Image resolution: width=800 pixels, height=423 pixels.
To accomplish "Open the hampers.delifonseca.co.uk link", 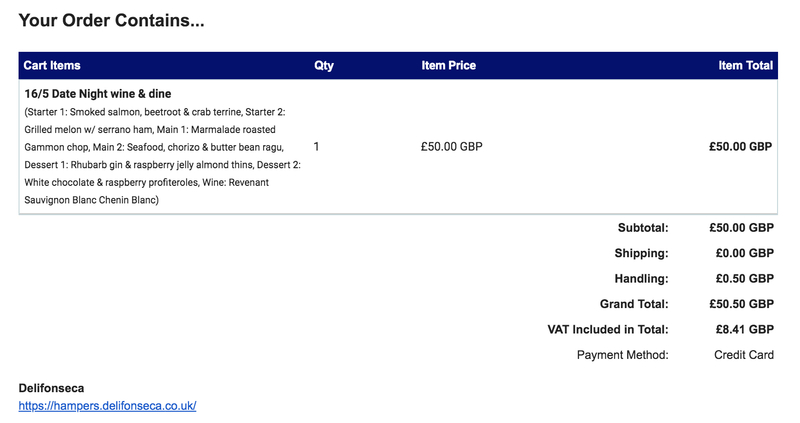I will pos(107,406).
